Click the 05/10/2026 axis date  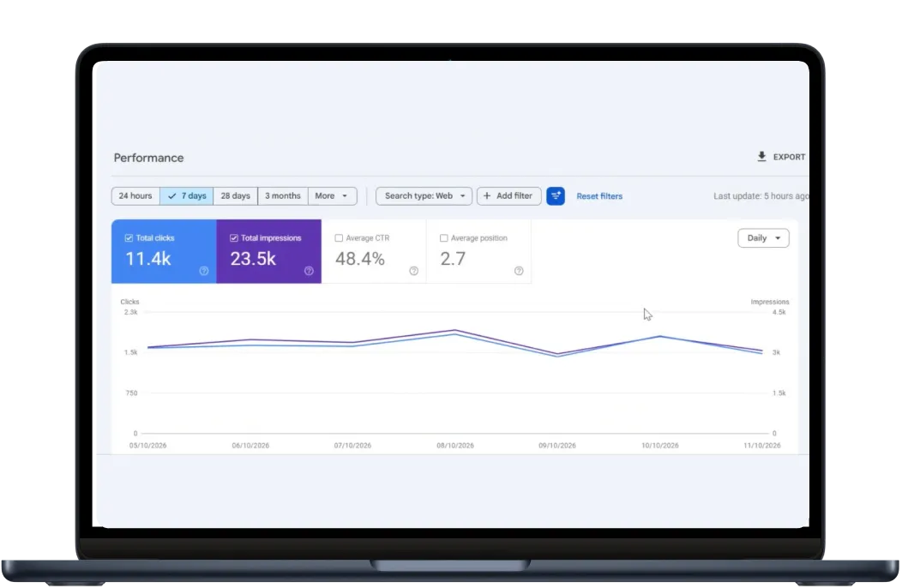coord(147,446)
